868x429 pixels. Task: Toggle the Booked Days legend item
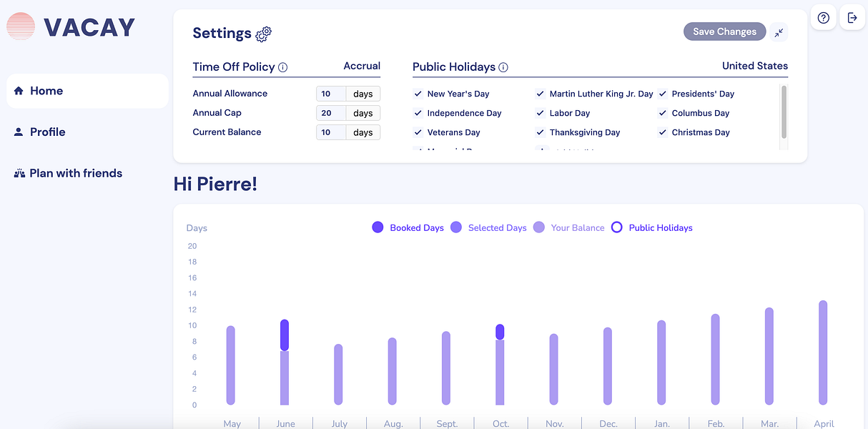pyautogui.click(x=408, y=227)
